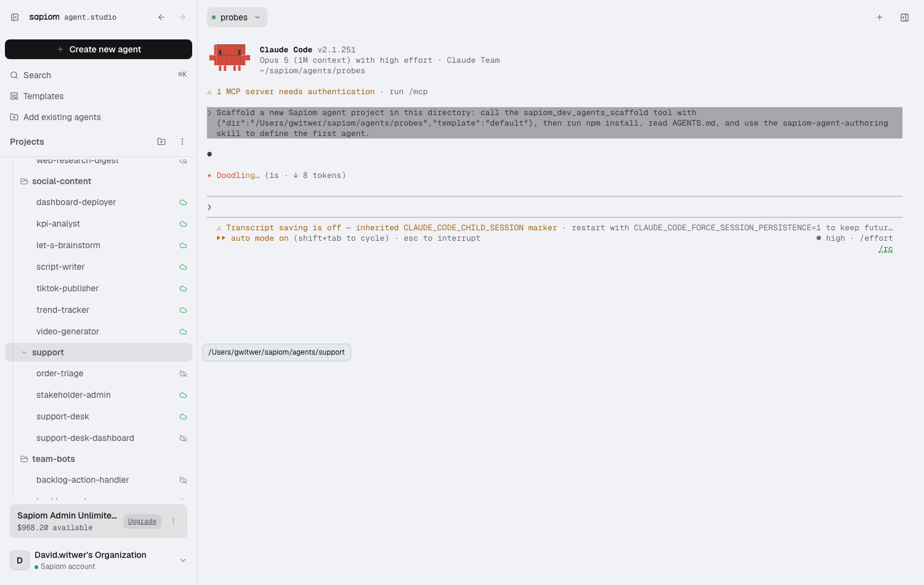Click the '$968.20 available' balance

tap(55, 528)
